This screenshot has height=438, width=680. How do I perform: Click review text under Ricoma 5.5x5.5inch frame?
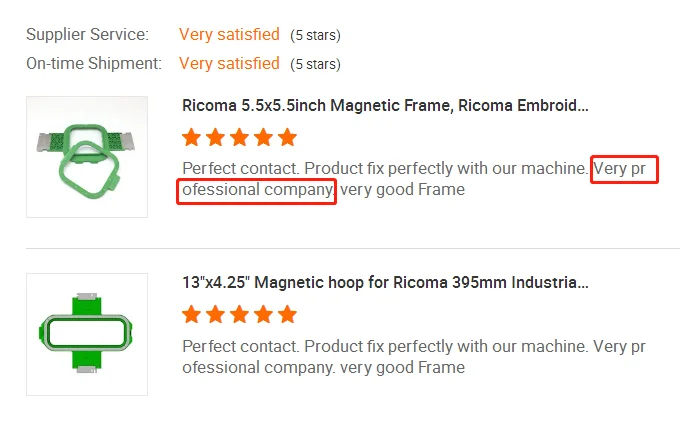[x=385, y=169]
